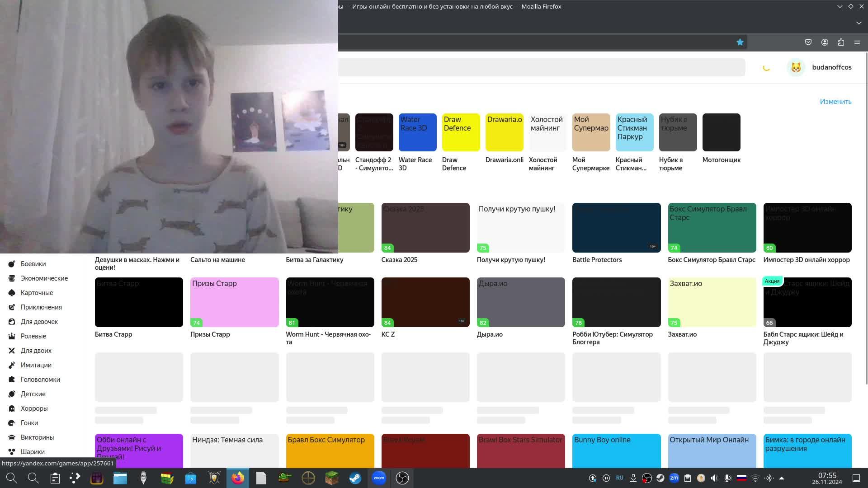The height and width of the screenshot is (488, 868).
Task: Open Firefox account icon in toolbar
Action: [x=825, y=42]
